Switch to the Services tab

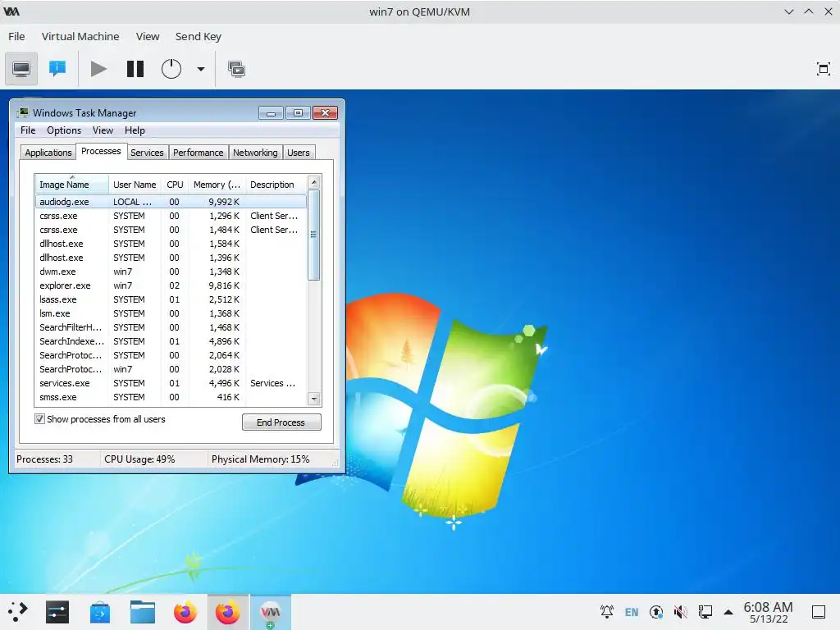[147, 153]
